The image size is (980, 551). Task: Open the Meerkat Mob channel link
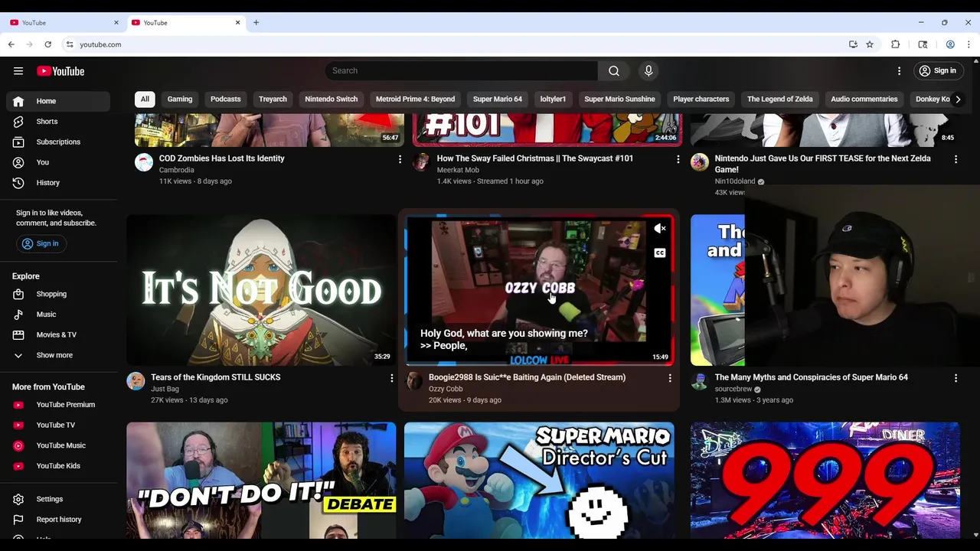coord(458,170)
